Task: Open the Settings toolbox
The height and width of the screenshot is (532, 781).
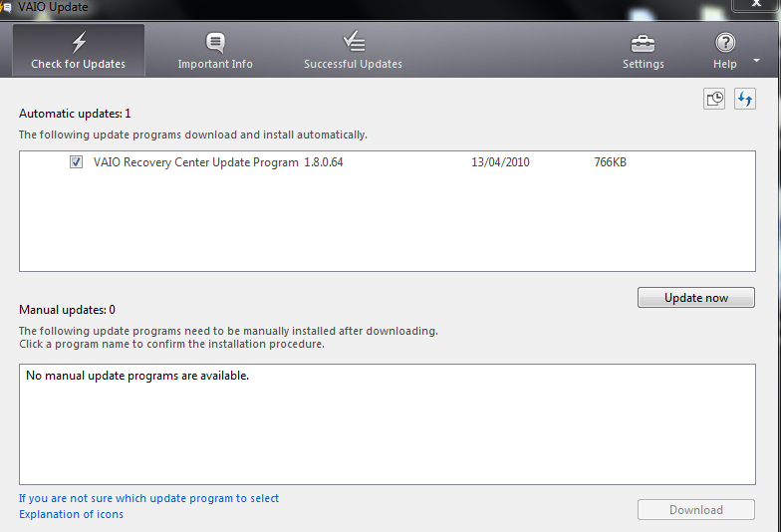Action: click(x=644, y=52)
